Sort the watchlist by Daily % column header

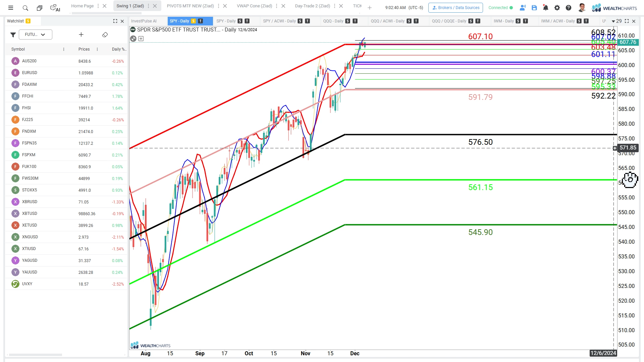pos(119,49)
